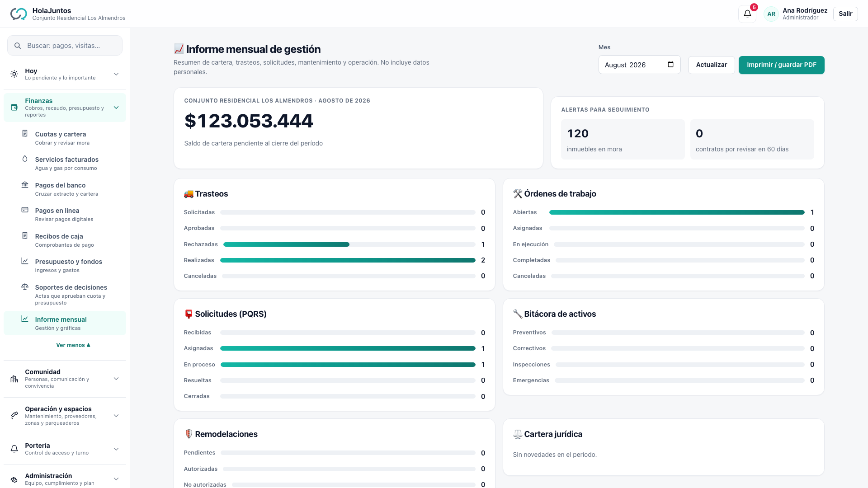868x488 pixels.
Task: Open the calendar picker icon in Mes field
Action: [x=671, y=65]
